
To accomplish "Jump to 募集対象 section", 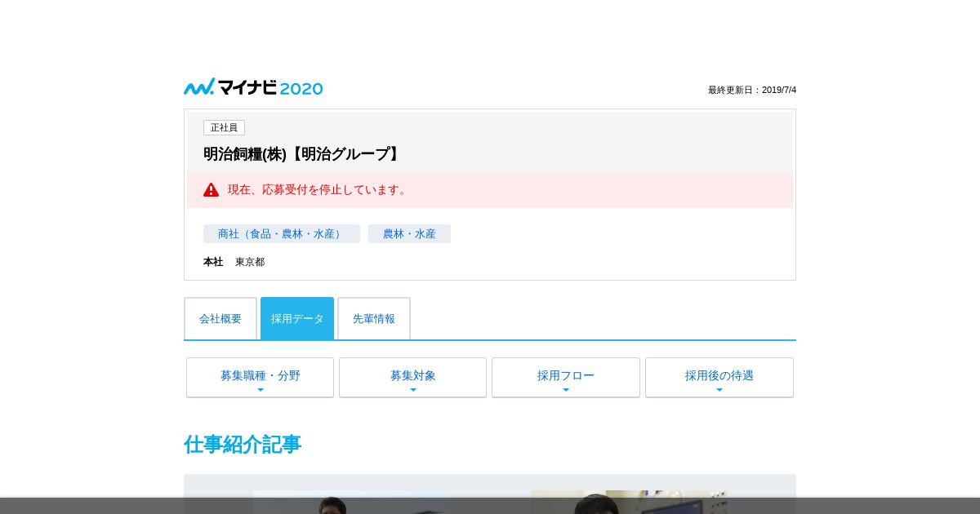I will 412,377.
